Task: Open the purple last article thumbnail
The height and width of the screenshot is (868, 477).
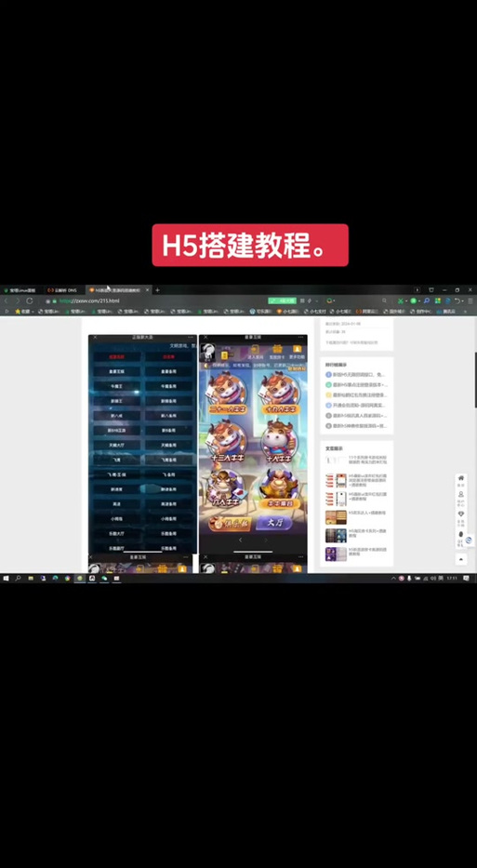Action: coord(336,554)
